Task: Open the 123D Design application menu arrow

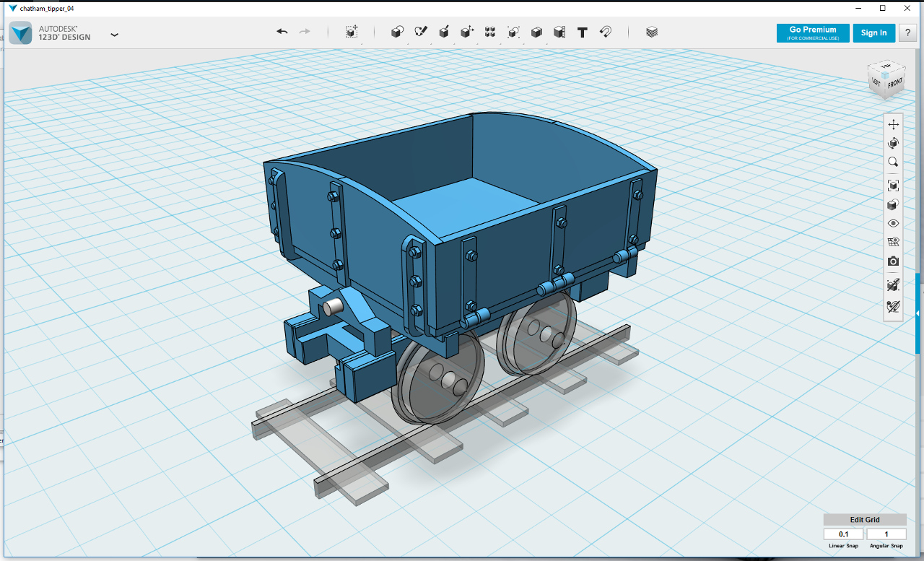Action: point(114,34)
